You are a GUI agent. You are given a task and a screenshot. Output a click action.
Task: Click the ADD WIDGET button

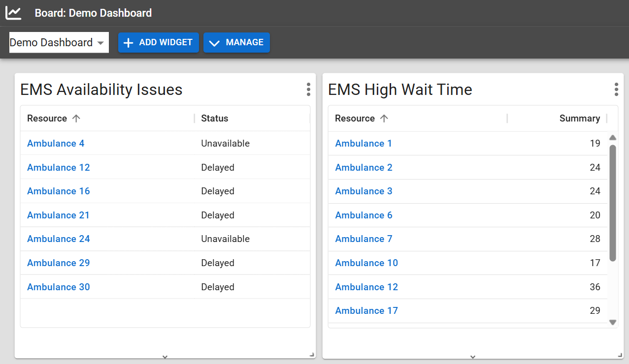[159, 43]
